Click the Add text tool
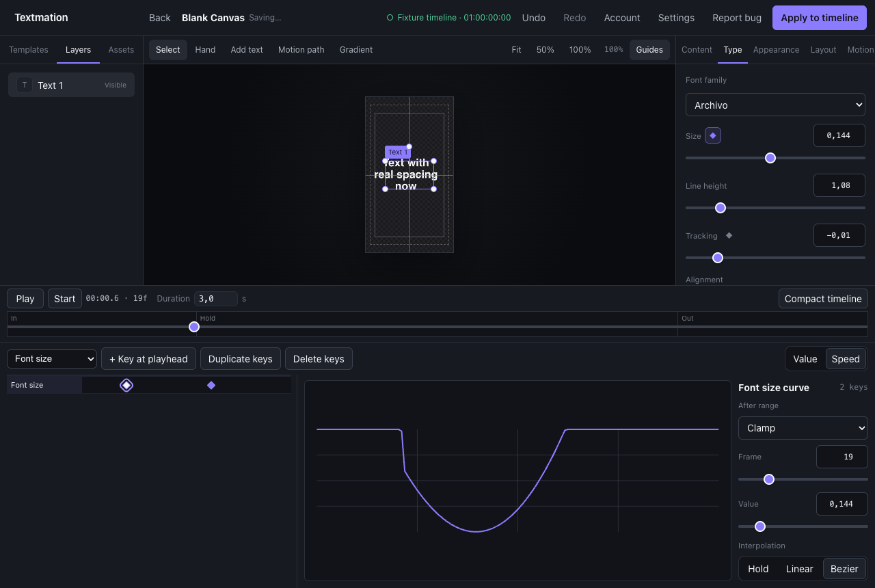 [247, 50]
